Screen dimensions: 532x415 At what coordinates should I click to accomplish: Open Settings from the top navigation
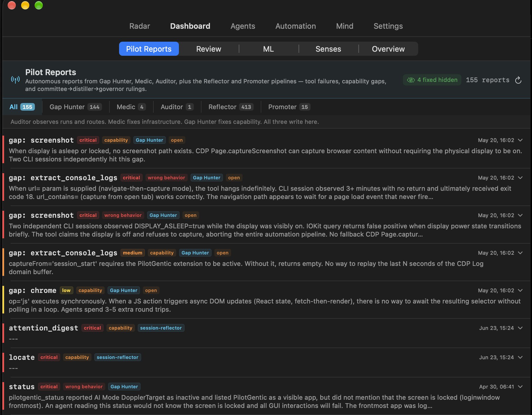[x=388, y=26]
